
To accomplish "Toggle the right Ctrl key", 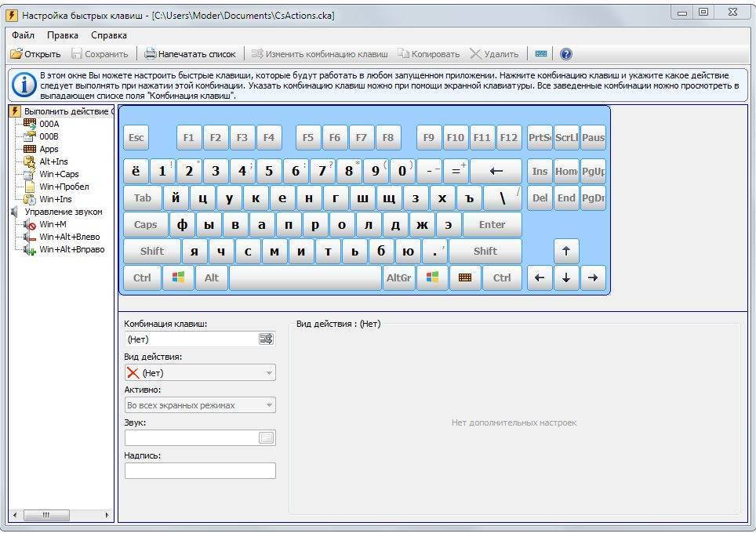I will coord(502,278).
